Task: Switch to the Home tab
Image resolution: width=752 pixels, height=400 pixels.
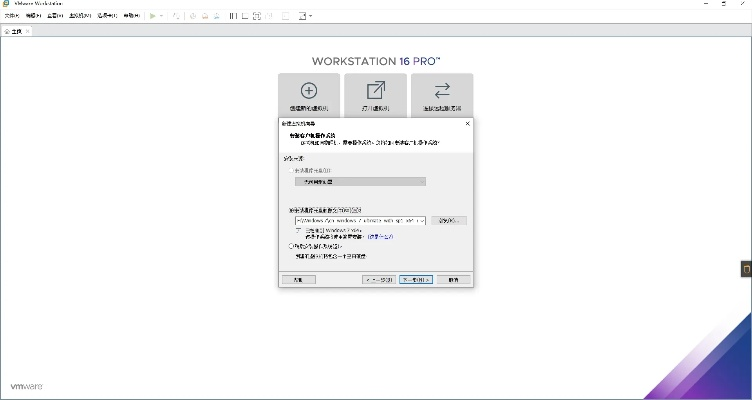Action: pyautogui.click(x=16, y=32)
